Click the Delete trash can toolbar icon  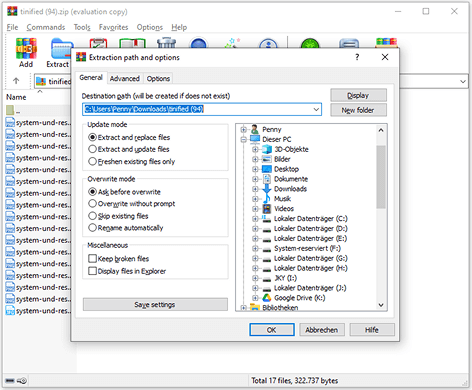click(x=166, y=43)
